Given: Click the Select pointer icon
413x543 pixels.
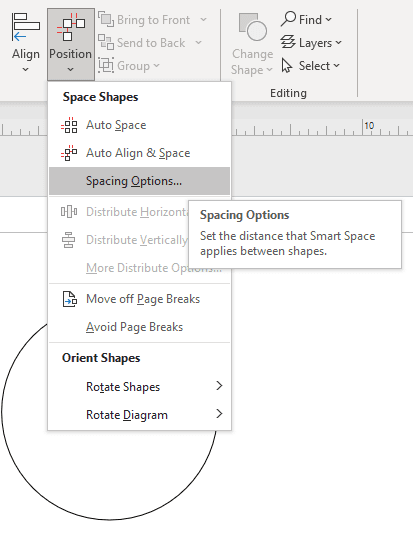Looking at the screenshot, I should coord(287,65).
